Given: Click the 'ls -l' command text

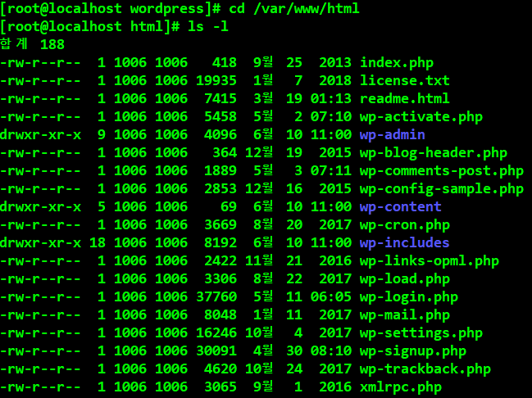Looking at the screenshot, I should coord(208,26).
